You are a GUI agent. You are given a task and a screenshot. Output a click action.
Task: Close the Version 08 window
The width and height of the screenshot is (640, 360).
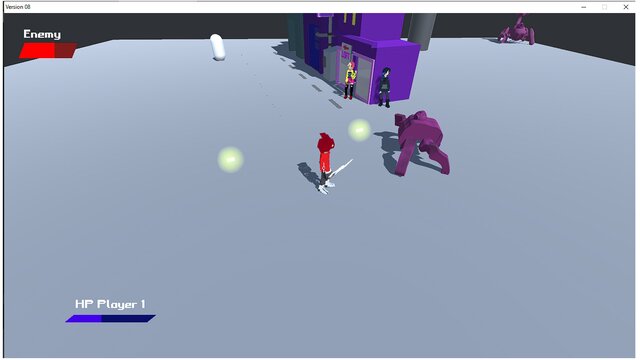click(625, 7)
